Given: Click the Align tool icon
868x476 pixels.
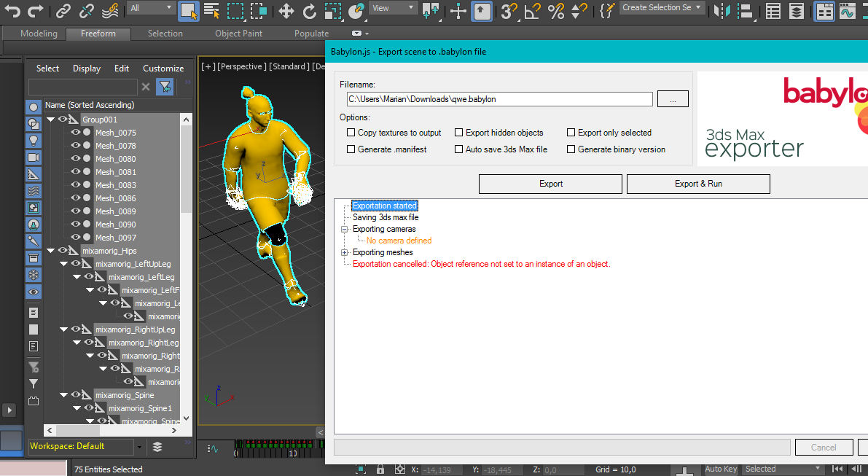Looking at the screenshot, I should (745, 10).
